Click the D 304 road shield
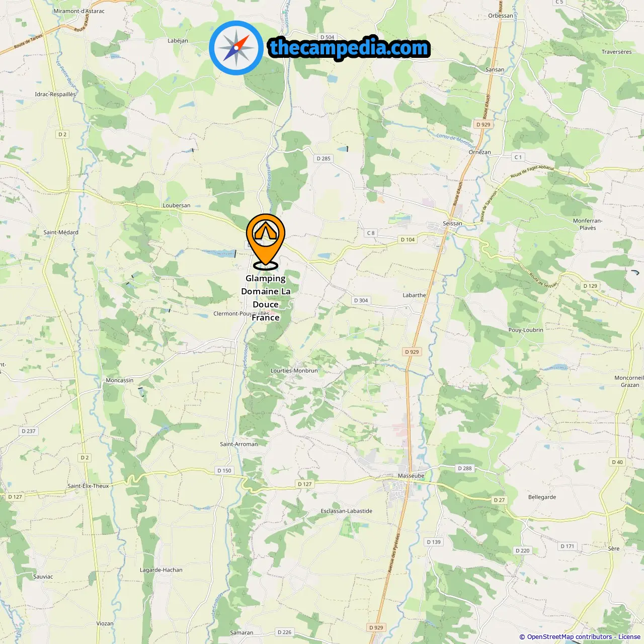The width and height of the screenshot is (644, 644). (361, 300)
